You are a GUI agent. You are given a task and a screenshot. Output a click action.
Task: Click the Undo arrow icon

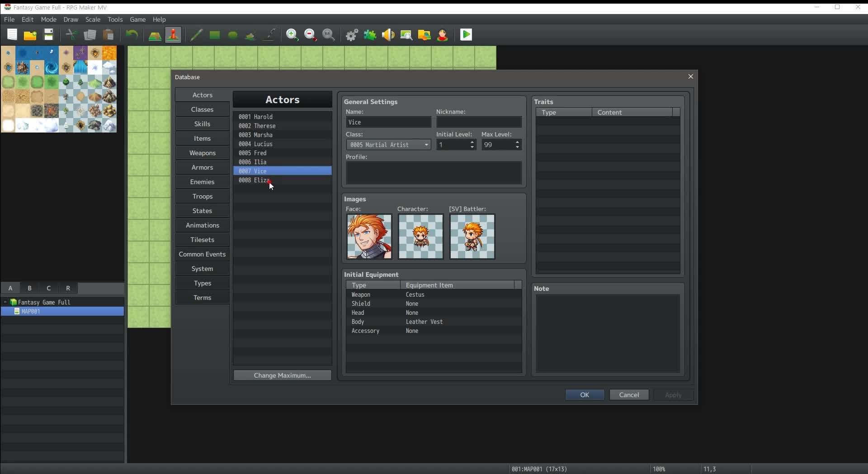[132, 35]
